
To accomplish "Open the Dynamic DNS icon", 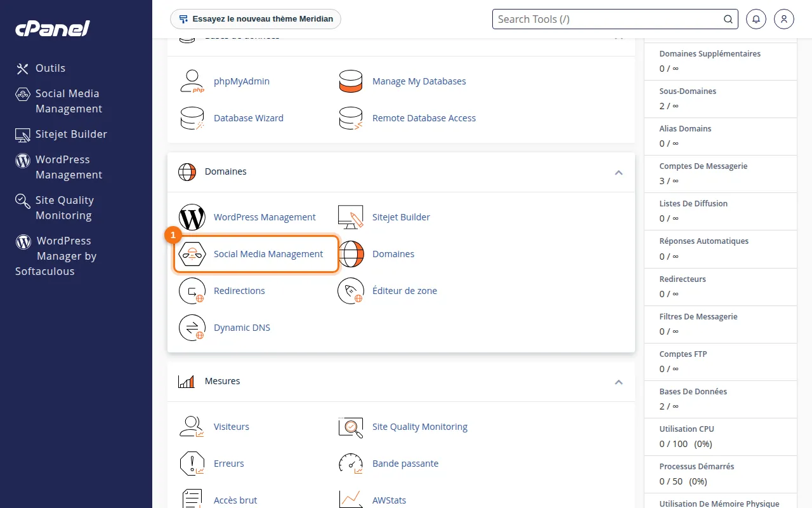I will coord(192,328).
